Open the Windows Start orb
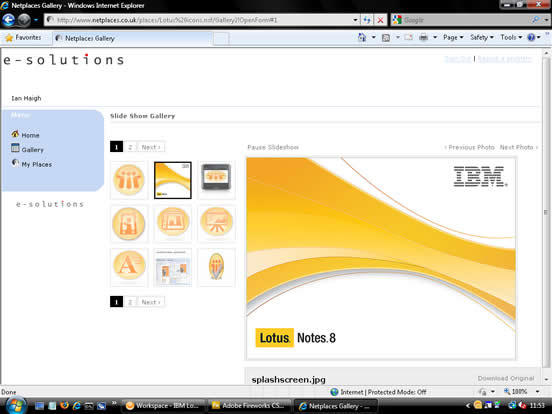Screen dimensions: 552x414 (x=15, y=406)
